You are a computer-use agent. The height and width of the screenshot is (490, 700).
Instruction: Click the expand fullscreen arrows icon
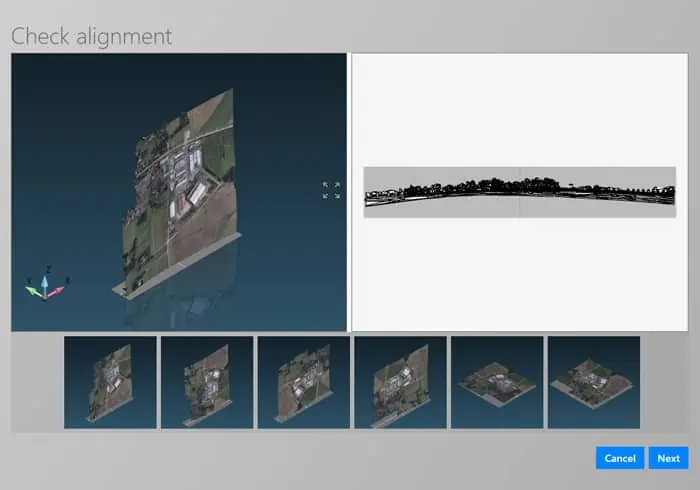[331, 190]
